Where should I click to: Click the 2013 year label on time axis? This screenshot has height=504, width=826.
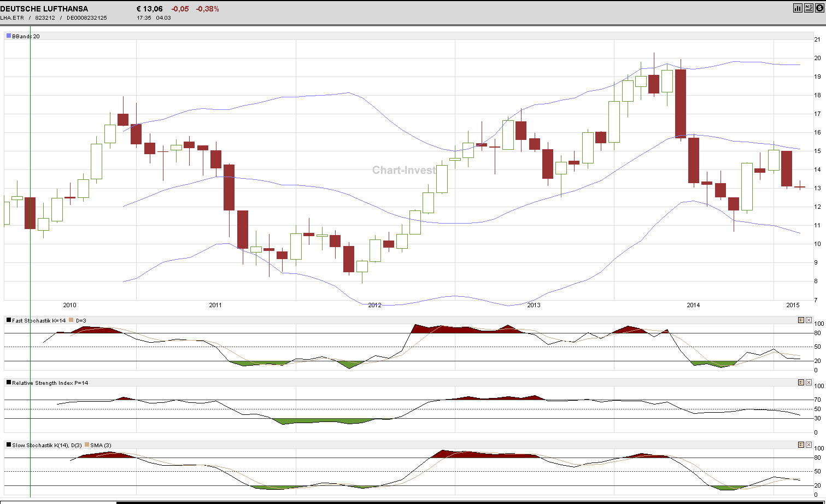coord(534,305)
